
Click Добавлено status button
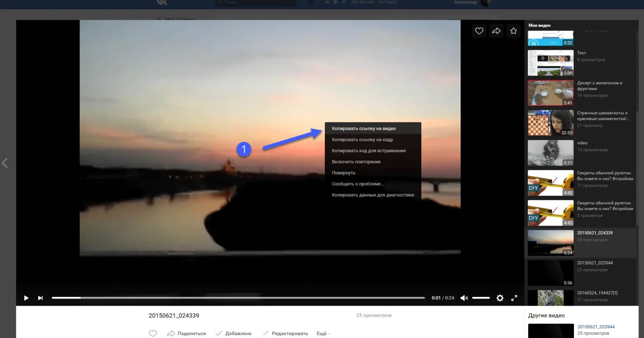(x=234, y=333)
